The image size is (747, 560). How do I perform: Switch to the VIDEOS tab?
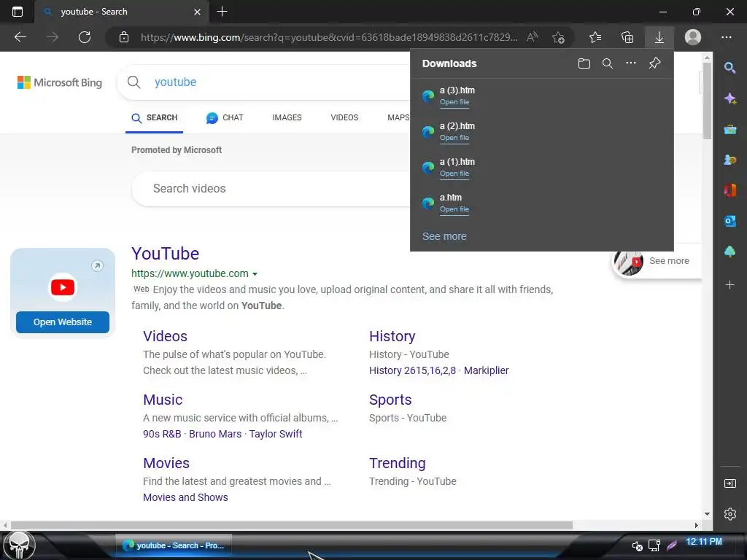344,117
